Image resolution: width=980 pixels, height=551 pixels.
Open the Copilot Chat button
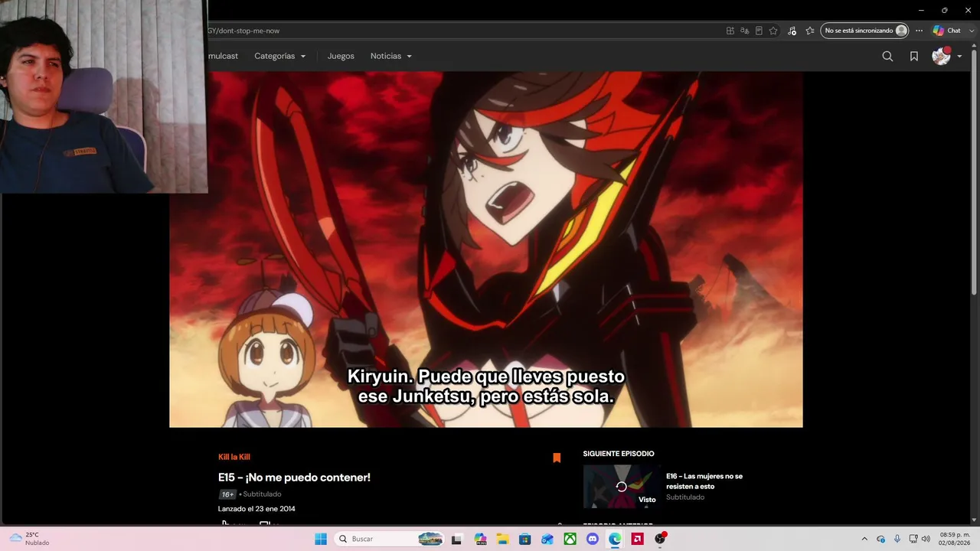point(947,31)
